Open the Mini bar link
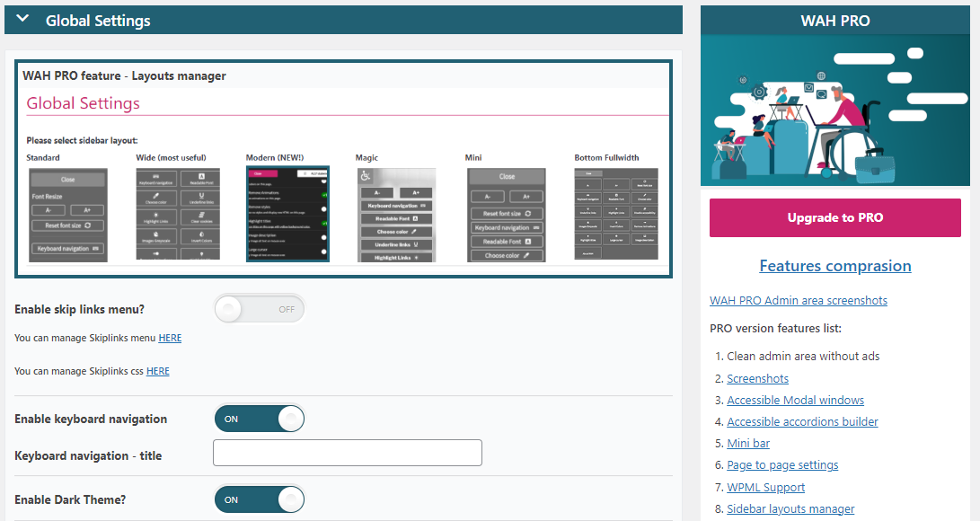Screen dimensions: 980x521 tap(748, 443)
